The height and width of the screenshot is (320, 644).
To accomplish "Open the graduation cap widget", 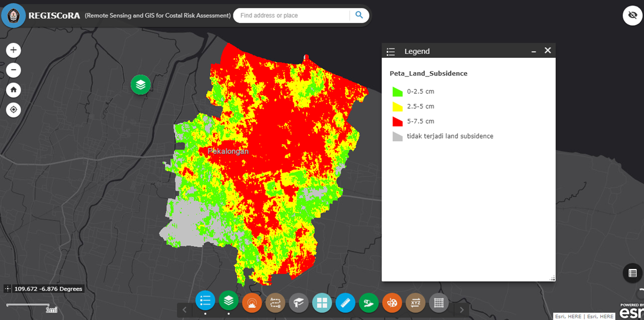I will 299,303.
